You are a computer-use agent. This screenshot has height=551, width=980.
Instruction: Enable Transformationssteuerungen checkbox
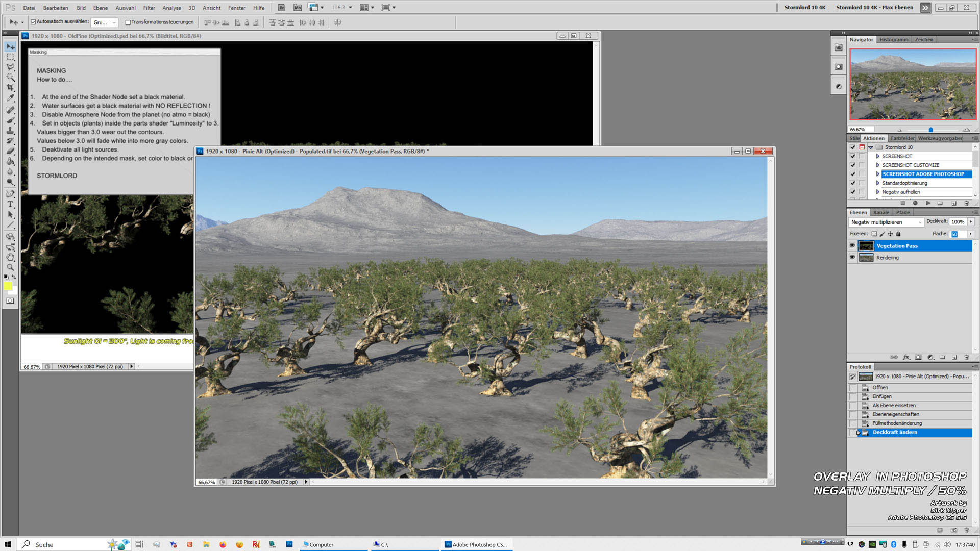pos(128,22)
